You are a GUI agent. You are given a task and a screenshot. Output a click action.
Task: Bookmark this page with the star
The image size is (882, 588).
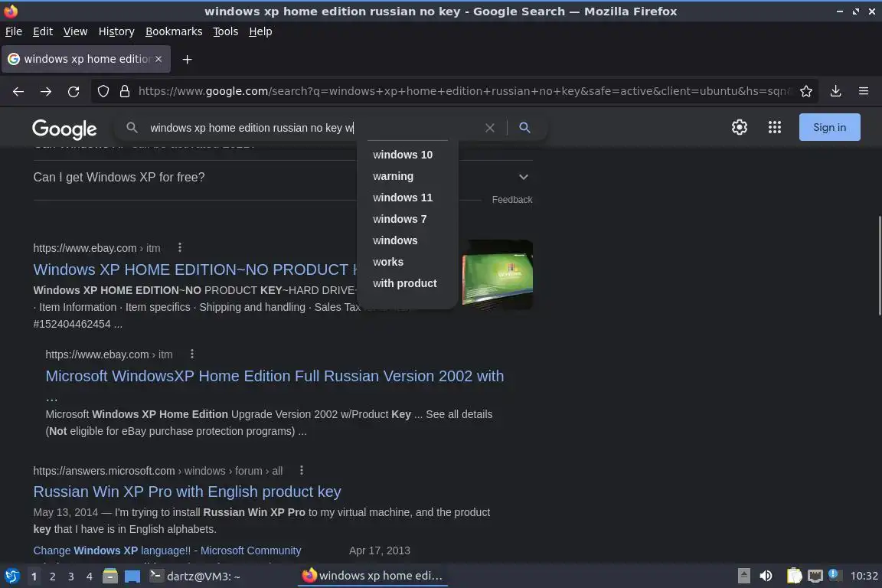(x=806, y=91)
